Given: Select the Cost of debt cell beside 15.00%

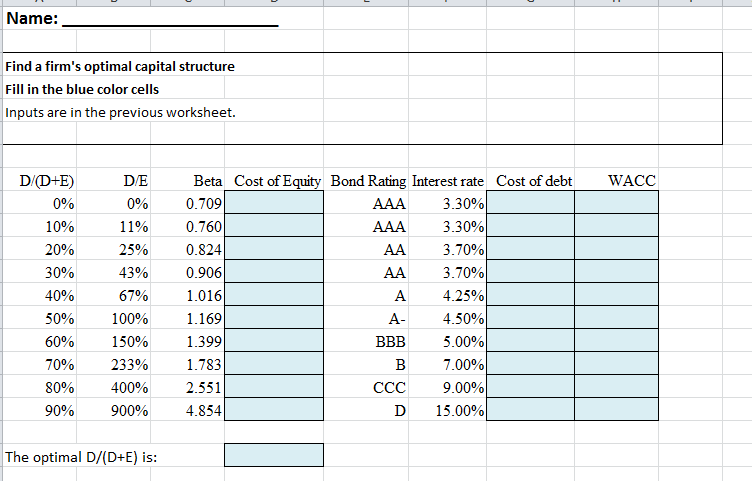Looking at the screenshot, I should point(530,410).
